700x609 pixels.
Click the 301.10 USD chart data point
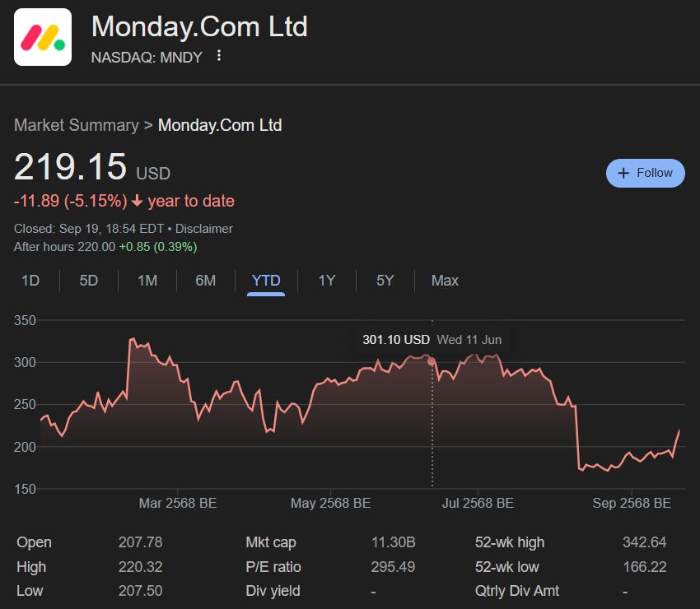432,361
